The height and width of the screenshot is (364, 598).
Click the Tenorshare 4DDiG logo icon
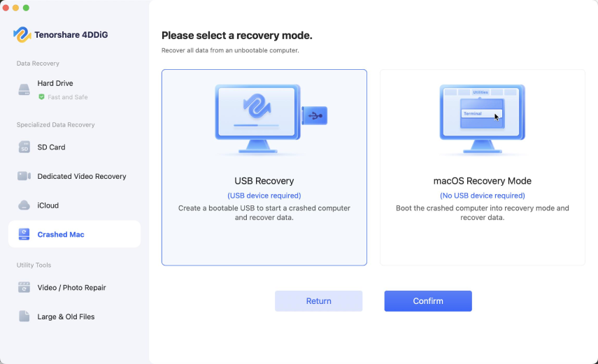coord(22,34)
